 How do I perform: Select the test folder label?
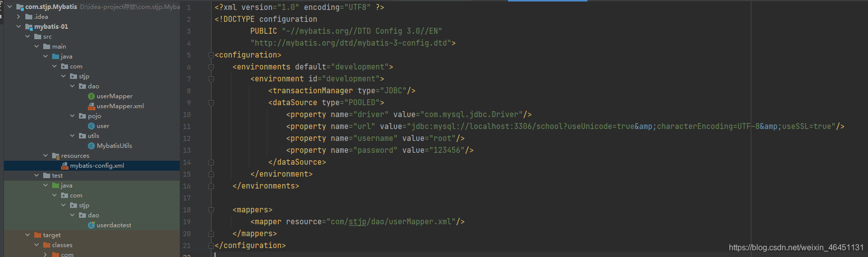click(x=58, y=176)
